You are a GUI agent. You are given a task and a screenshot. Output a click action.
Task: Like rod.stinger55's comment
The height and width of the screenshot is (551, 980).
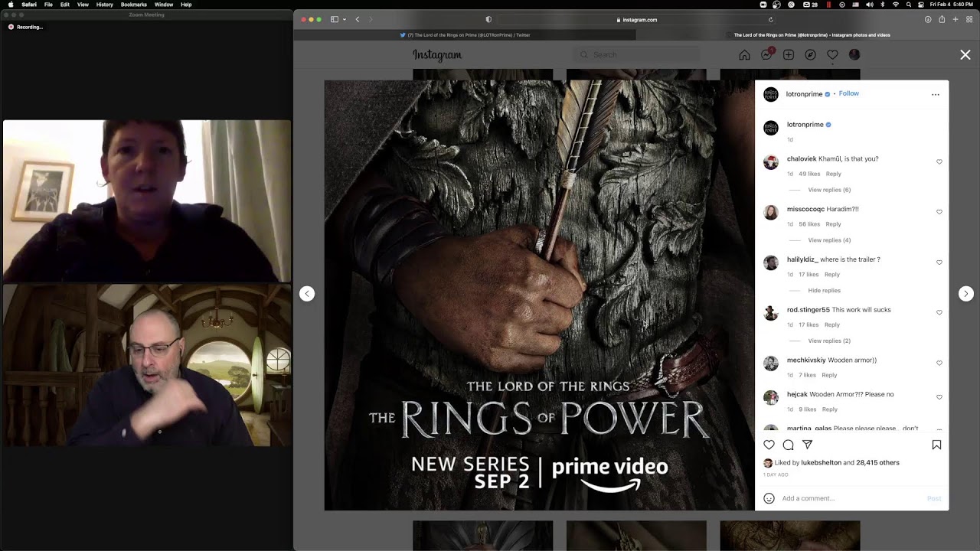pos(939,313)
